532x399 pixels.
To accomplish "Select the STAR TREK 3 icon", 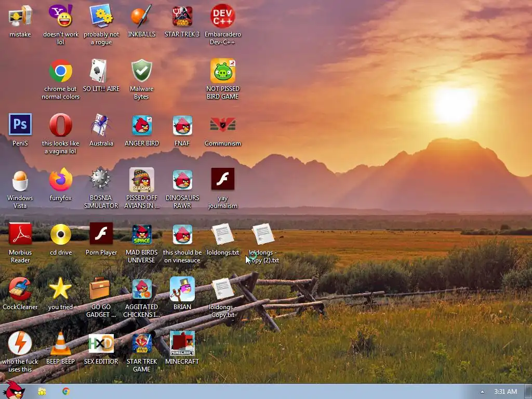I will (182, 16).
